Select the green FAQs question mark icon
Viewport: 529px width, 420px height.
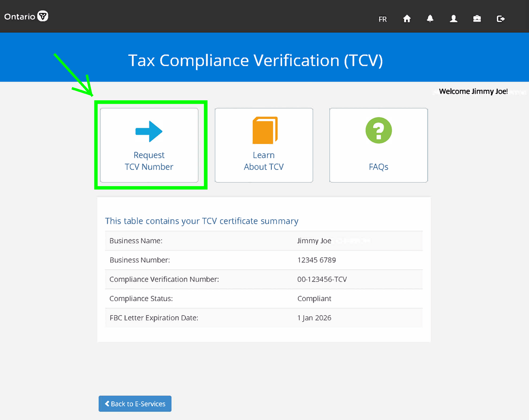pyautogui.click(x=378, y=130)
